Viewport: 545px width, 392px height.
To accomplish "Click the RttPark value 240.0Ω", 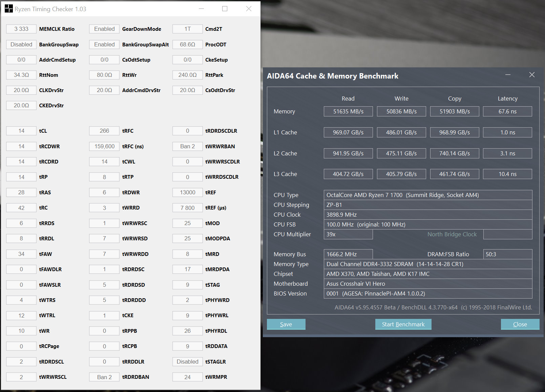I will [x=187, y=75].
